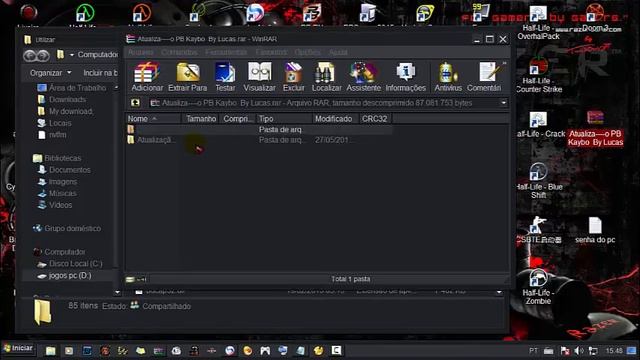Open the Visualizar tool in WinRAR
This screenshot has height=360, width=640.
(x=259, y=77)
